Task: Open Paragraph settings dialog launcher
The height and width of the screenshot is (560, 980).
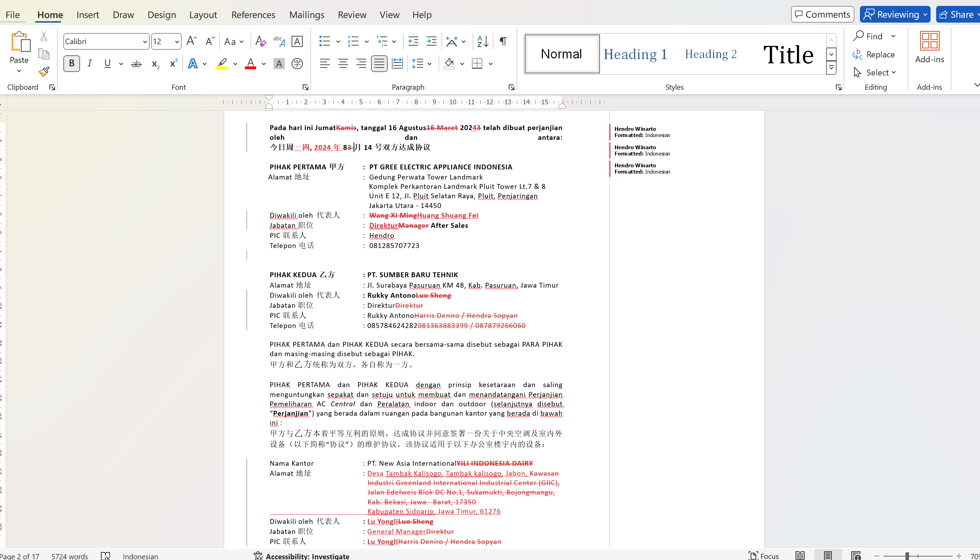Action: pos(511,87)
